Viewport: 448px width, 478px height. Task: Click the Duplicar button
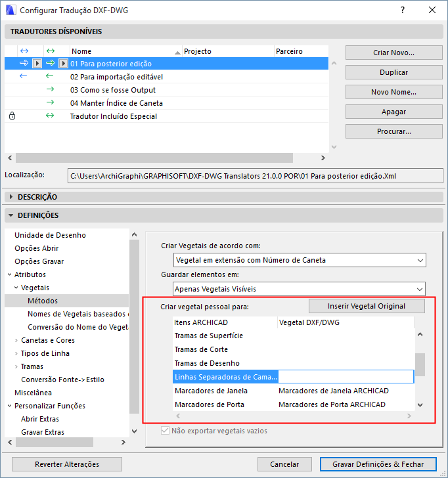pos(393,72)
